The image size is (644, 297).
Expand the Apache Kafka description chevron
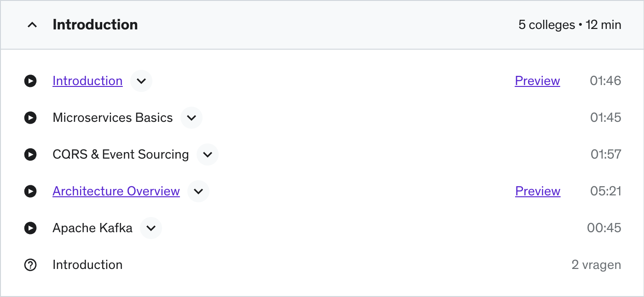151,228
